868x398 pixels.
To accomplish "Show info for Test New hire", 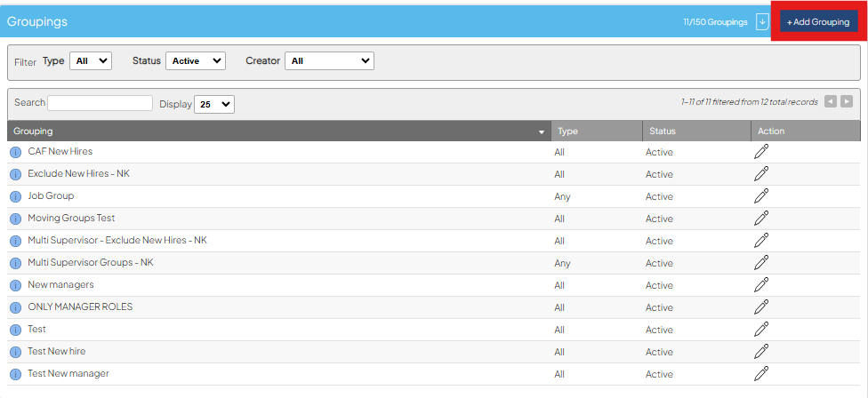I will click(x=15, y=352).
